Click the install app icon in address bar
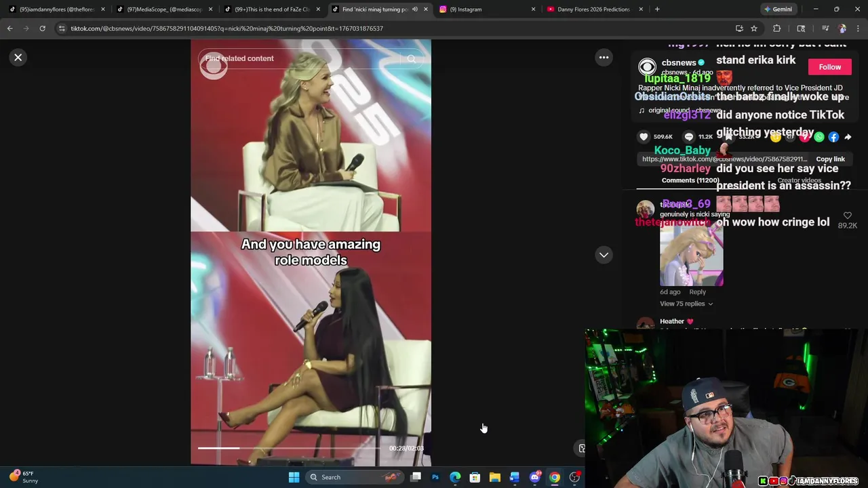868x488 pixels. coord(739,28)
